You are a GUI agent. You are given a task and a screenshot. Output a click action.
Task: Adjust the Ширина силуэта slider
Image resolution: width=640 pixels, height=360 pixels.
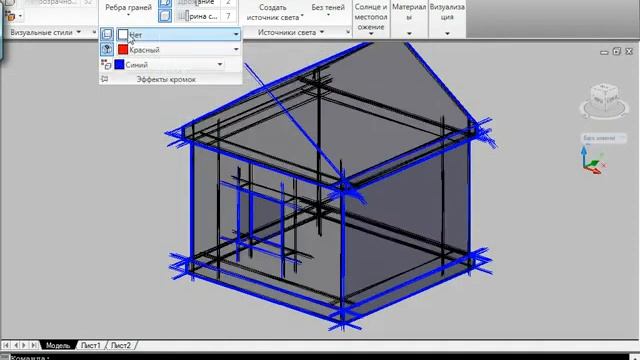pos(198,16)
